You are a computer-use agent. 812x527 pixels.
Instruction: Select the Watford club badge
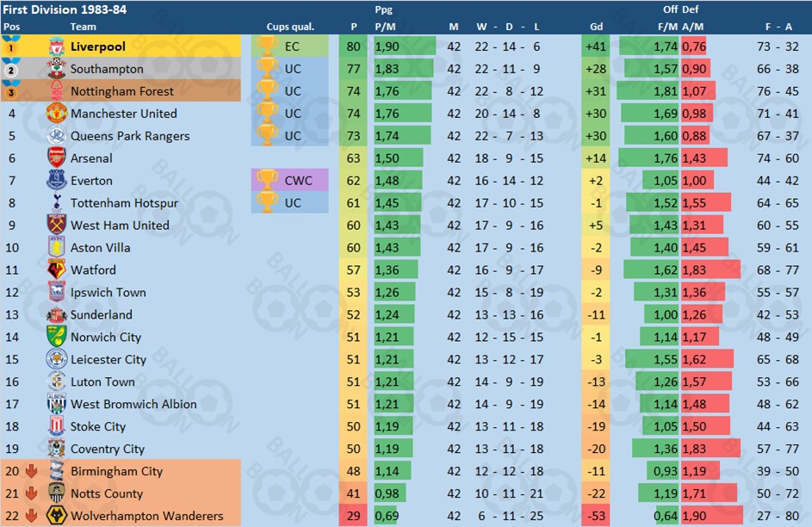click(57, 270)
